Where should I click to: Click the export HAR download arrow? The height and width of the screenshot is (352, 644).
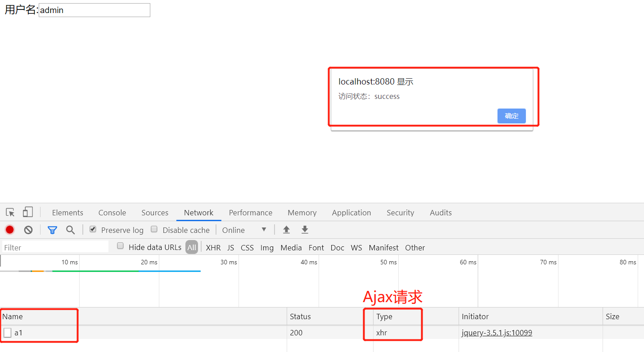point(305,230)
